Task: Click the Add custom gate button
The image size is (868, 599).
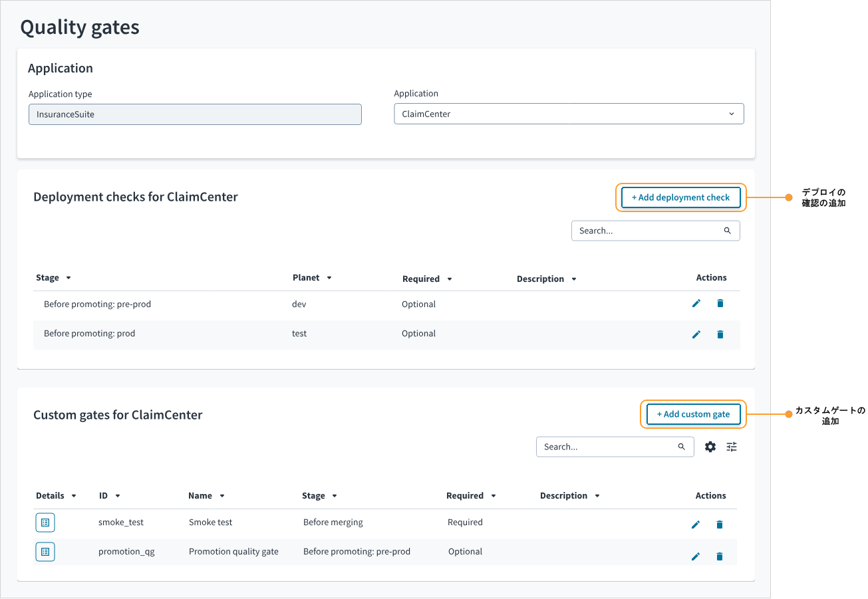Action: click(x=693, y=414)
